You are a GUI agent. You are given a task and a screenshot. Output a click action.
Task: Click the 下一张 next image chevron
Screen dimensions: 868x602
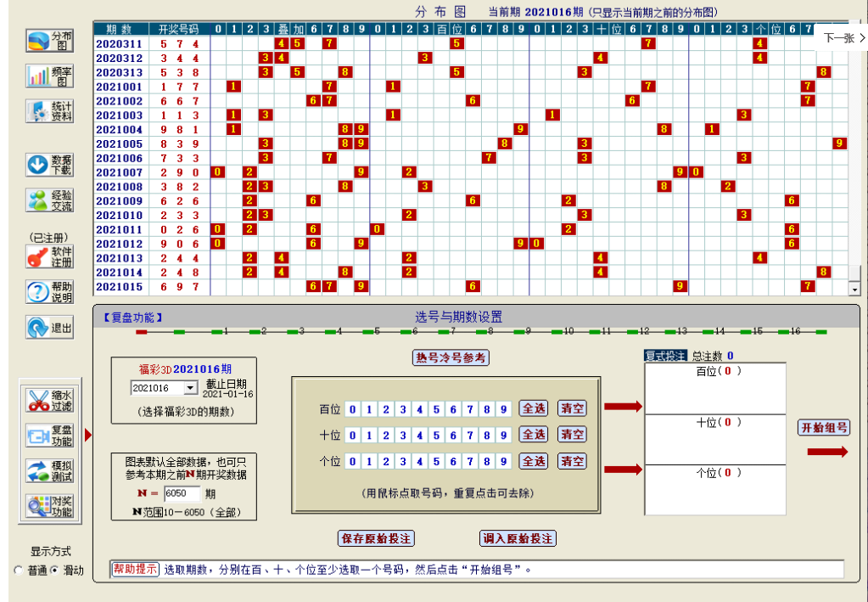(x=861, y=37)
